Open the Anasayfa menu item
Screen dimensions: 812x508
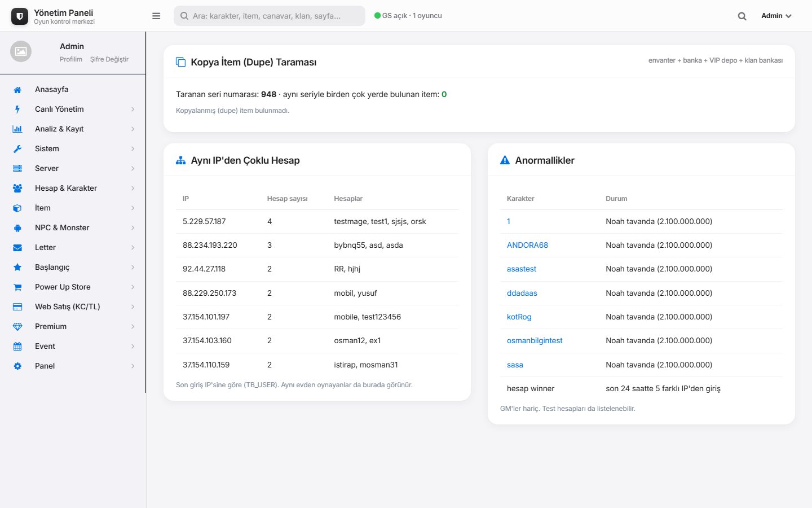click(73, 90)
